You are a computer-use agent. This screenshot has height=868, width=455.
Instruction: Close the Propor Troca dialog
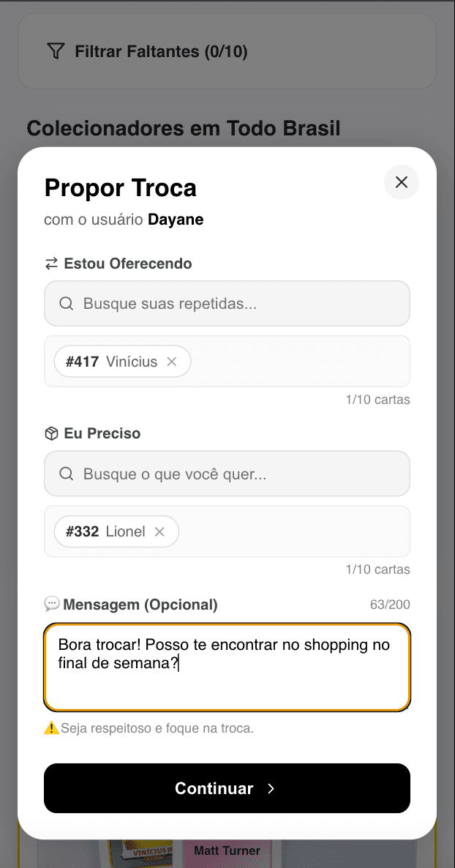(x=402, y=182)
